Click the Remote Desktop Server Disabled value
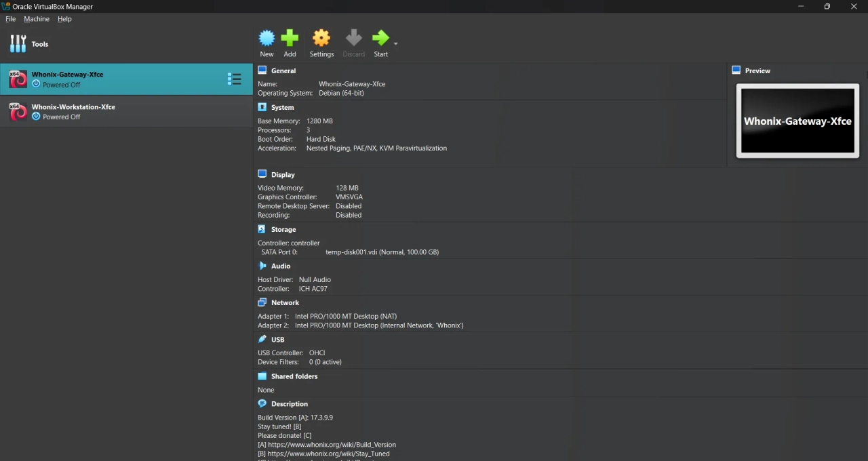Viewport: 868px width, 461px height. point(349,205)
